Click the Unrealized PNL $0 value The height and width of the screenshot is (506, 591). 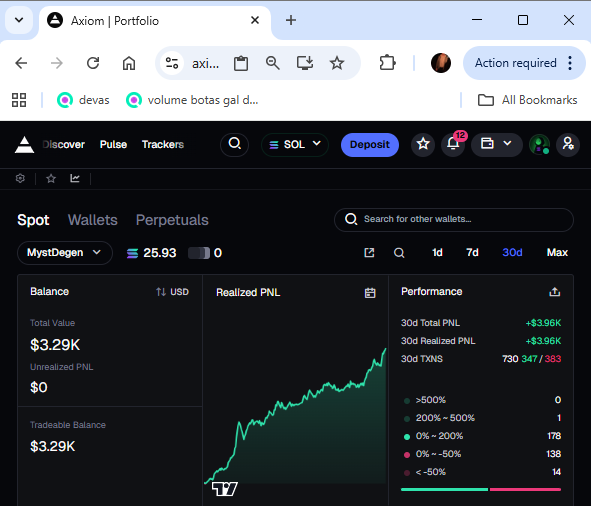38,387
